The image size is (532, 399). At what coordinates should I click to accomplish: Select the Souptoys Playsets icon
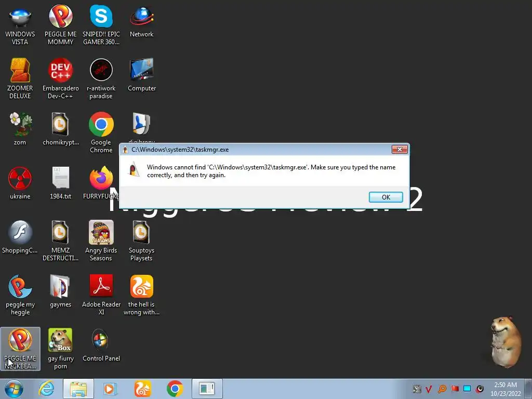tap(141, 241)
